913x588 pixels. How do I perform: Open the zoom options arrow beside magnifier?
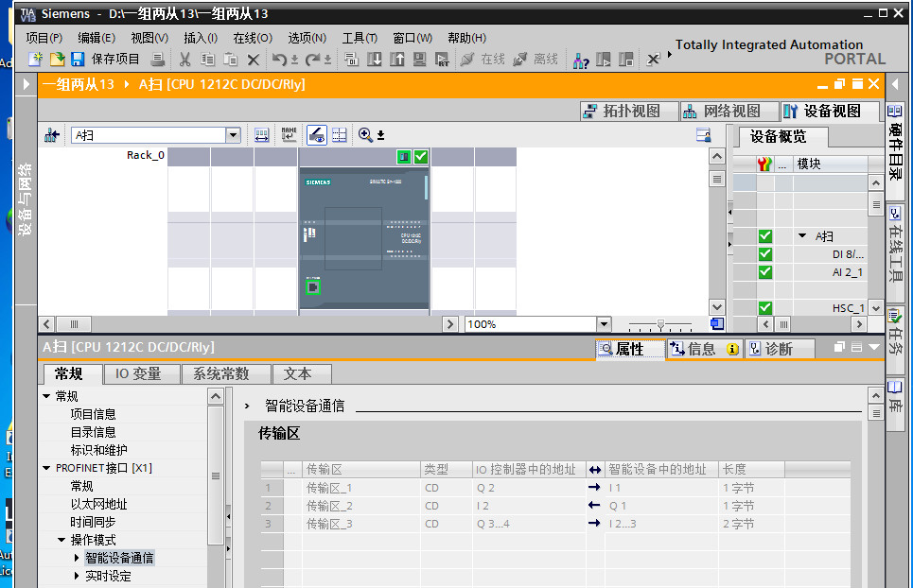(x=380, y=135)
